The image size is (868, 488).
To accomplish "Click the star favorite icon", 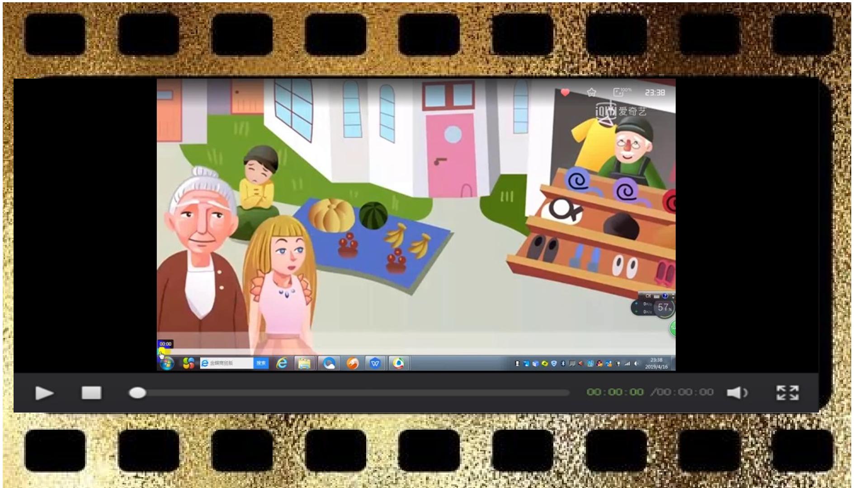I will [x=591, y=93].
